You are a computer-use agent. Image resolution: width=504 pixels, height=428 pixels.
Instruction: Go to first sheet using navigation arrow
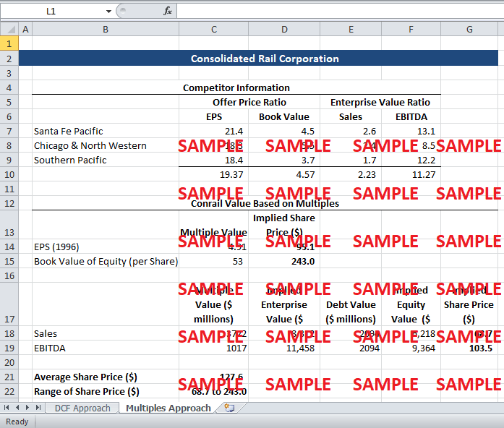[x=7, y=408]
